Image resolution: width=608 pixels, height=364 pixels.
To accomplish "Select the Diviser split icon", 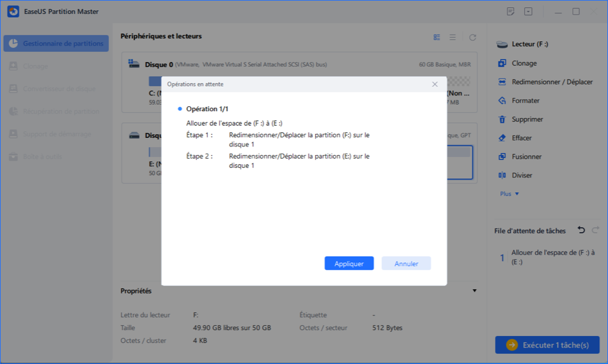I will 502,176.
